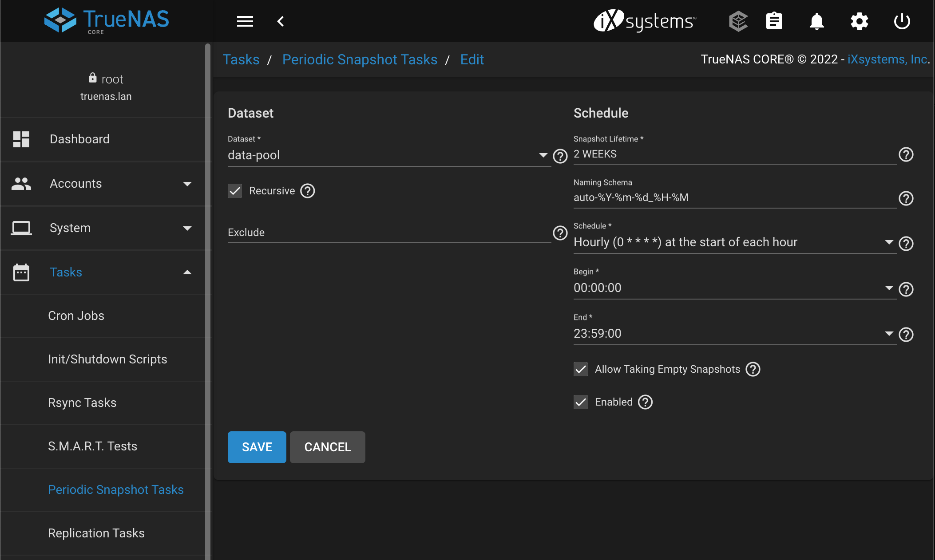
Task: Click the power icon
Action: click(902, 21)
